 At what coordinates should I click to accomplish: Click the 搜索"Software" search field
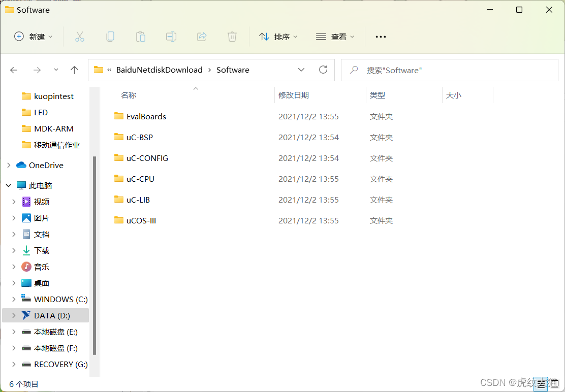(450, 70)
